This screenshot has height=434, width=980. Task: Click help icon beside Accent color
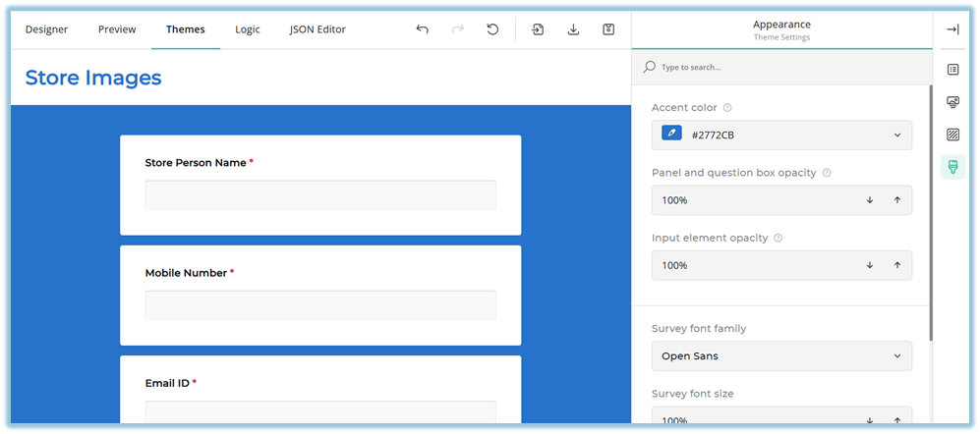tap(727, 108)
